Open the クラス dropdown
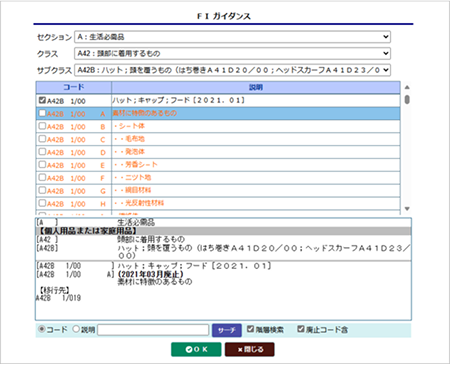Screen dimensions: 450x365 pyautogui.click(x=232, y=53)
